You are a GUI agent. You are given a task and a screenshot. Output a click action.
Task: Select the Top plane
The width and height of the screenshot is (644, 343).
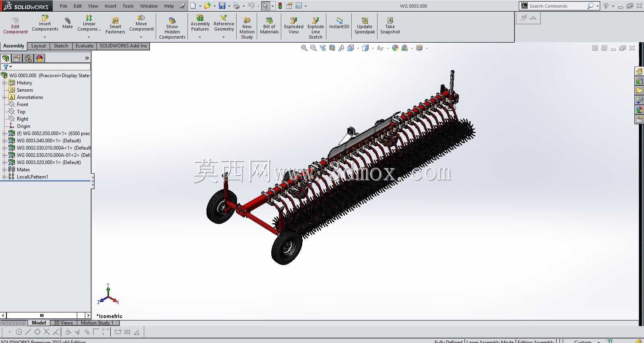[x=21, y=112]
